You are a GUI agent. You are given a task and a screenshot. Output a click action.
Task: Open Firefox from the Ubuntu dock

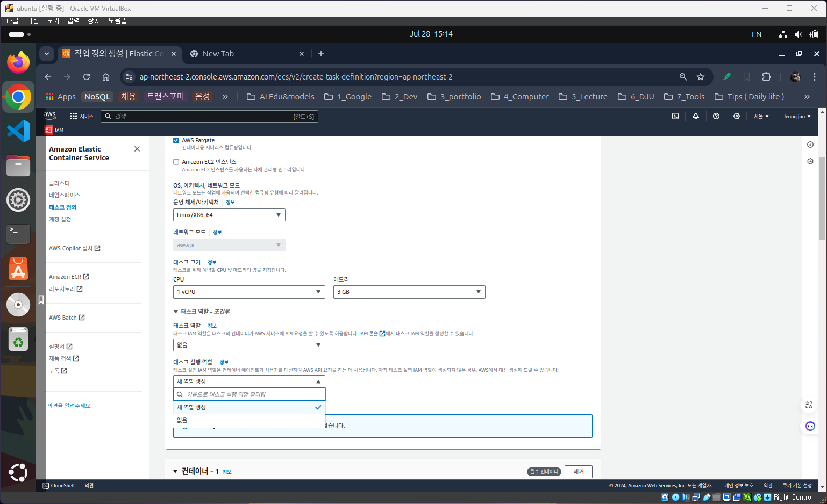[18, 63]
